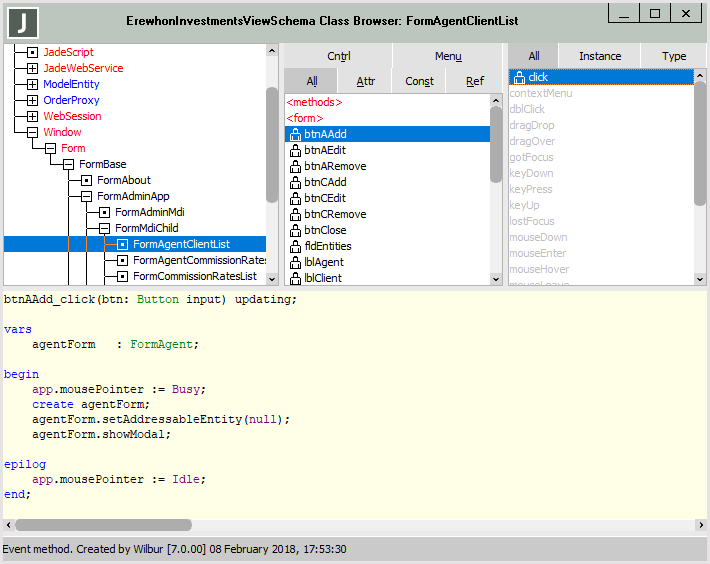Select the Cntrl tab
This screenshot has width=710, height=564.
[339, 57]
